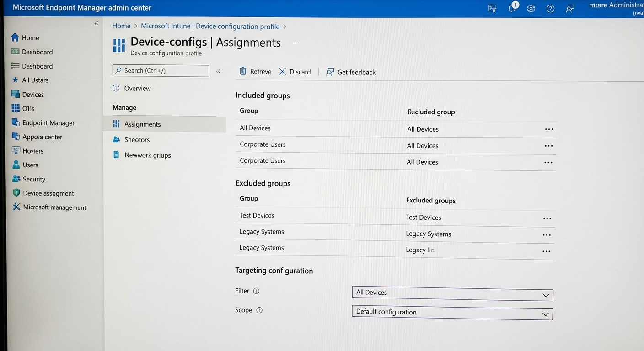Expand the Scope Default configuration dropdown
The width and height of the screenshot is (644, 351).
(452, 314)
